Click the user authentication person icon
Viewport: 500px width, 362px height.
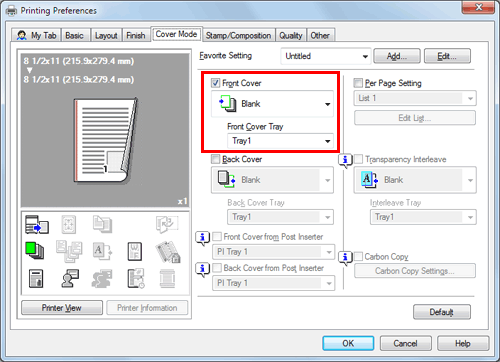point(70,279)
